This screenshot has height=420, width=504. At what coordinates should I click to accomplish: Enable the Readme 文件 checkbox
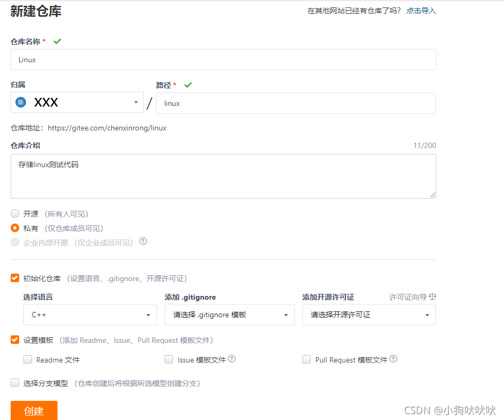(x=28, y=359)
